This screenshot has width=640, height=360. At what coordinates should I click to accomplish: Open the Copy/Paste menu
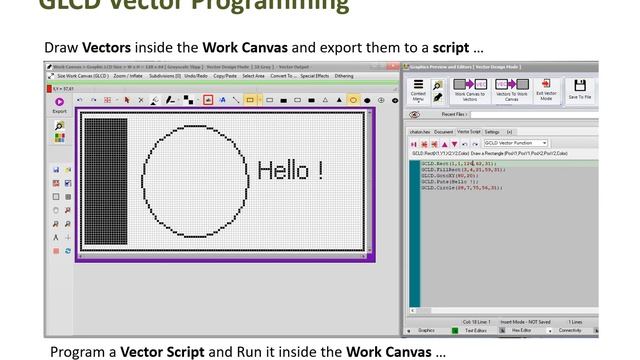click(225, 76)
